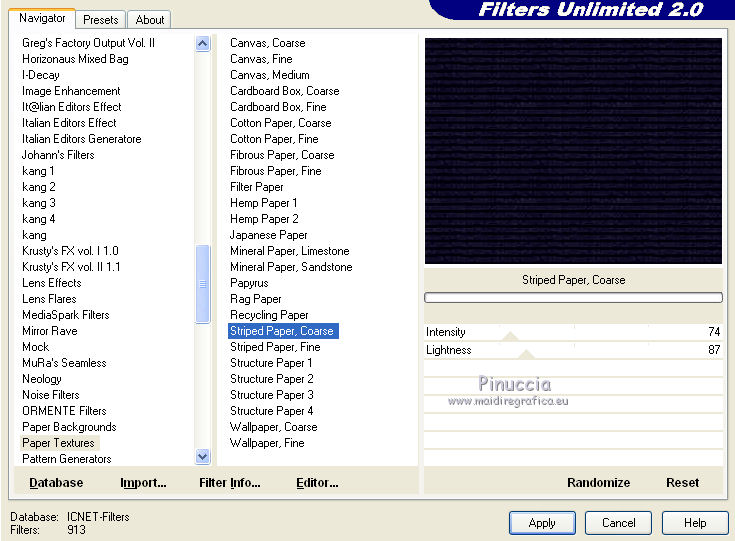Choose the I-Decay category
The width and height of the screenshot is (735, 541).
point(41,75)
